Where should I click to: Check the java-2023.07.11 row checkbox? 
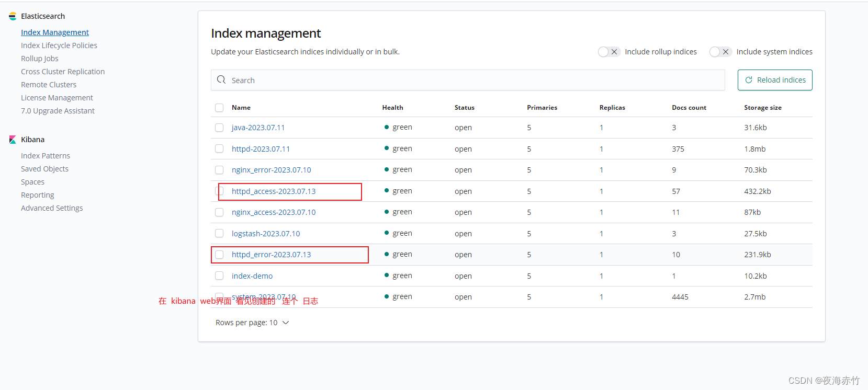(219, 128)
